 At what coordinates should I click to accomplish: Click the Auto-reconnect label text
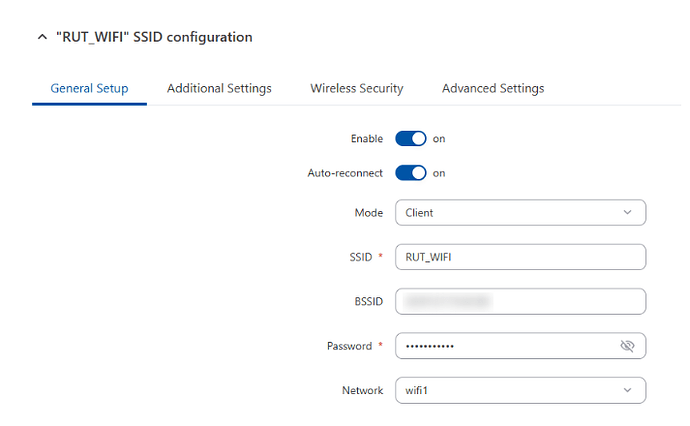click(x=345, y=173)
